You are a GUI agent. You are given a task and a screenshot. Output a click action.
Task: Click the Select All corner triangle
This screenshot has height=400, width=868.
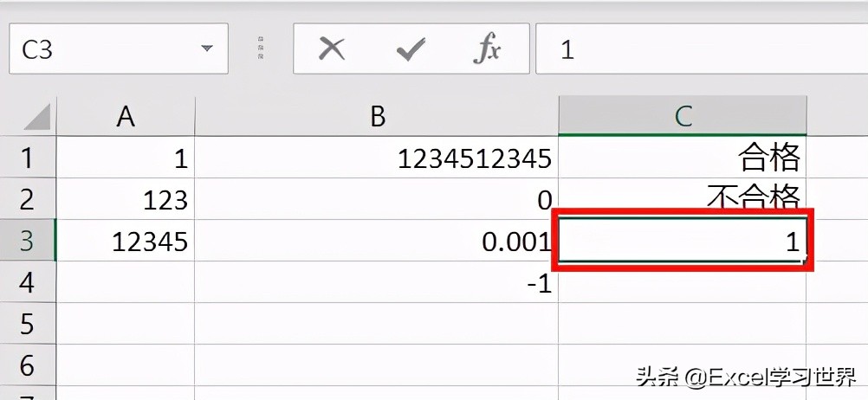(37, 117)
